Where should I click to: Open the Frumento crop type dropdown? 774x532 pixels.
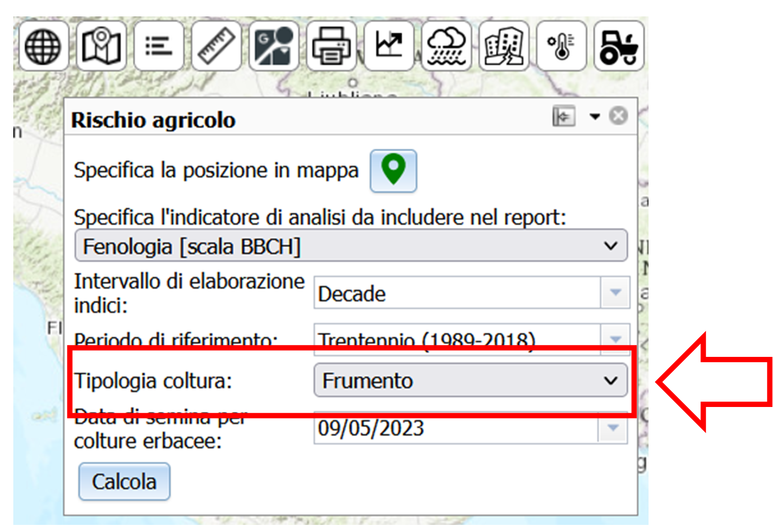click(471, 380)
